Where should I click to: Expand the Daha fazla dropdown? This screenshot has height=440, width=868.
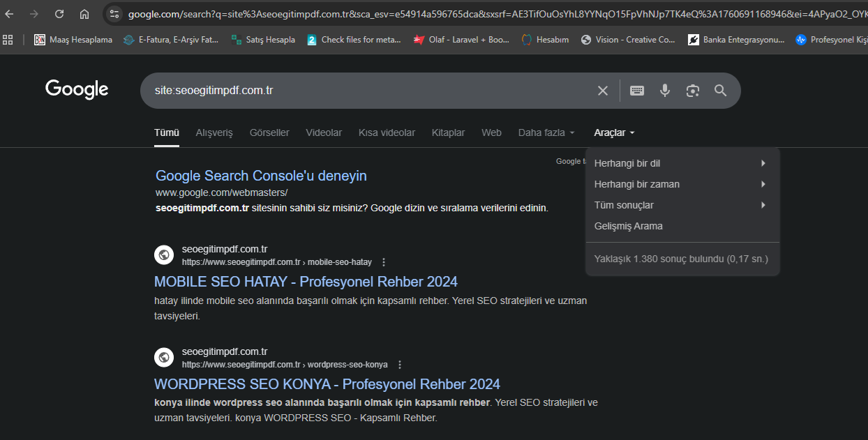point(546,132)
